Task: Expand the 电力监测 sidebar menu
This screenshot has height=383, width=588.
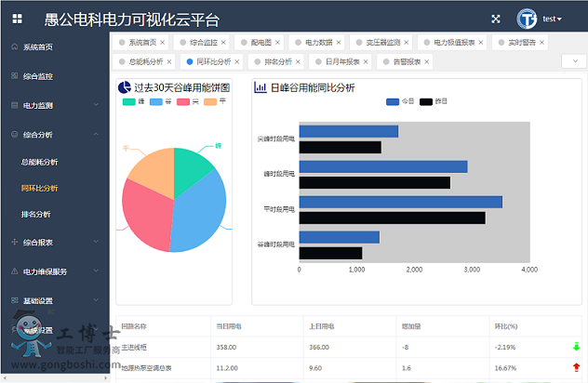Action: (x=96, y=105)
